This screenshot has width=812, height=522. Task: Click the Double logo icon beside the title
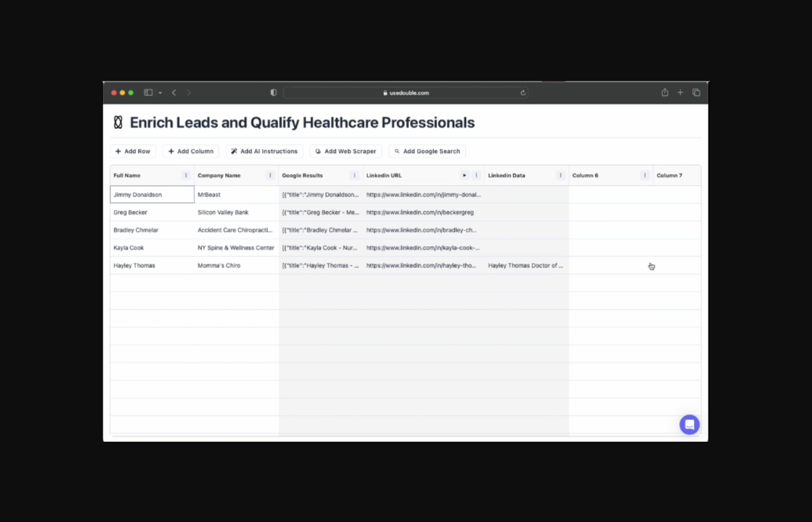pyautogui.click(x=118, y=122)
